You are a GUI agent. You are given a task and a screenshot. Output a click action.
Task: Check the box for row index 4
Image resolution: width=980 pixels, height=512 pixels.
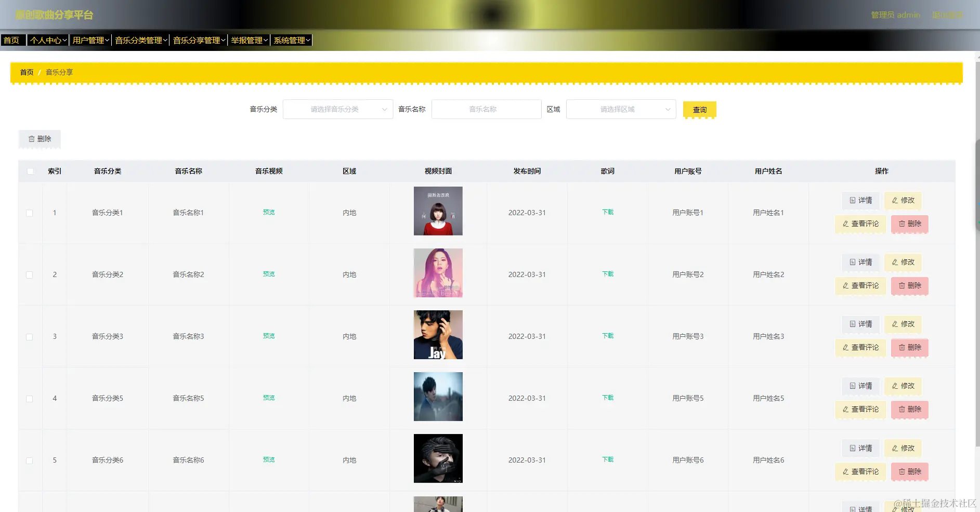(x=30, y=399)
